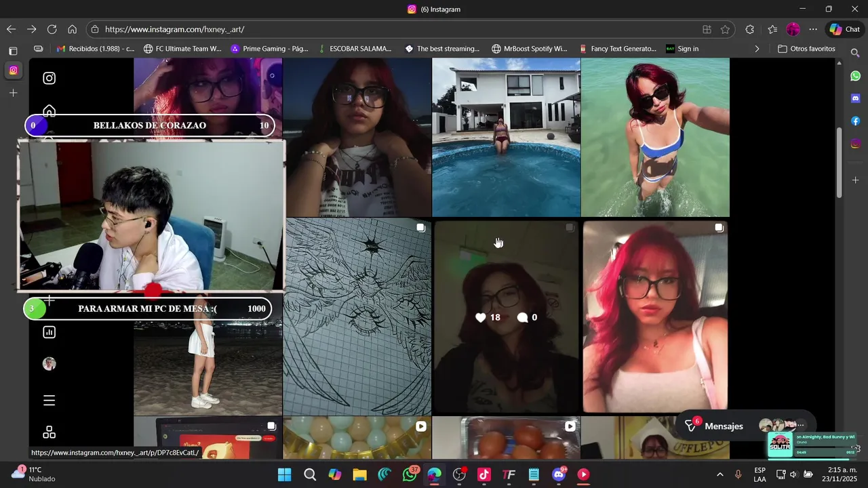Click the SOLITA album cover widget

pos(780,445)
